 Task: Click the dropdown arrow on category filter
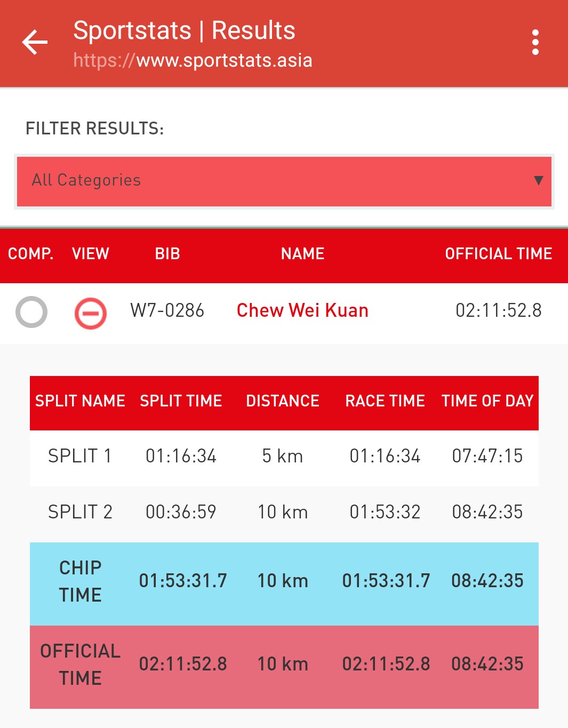click(x=538, y=180)
